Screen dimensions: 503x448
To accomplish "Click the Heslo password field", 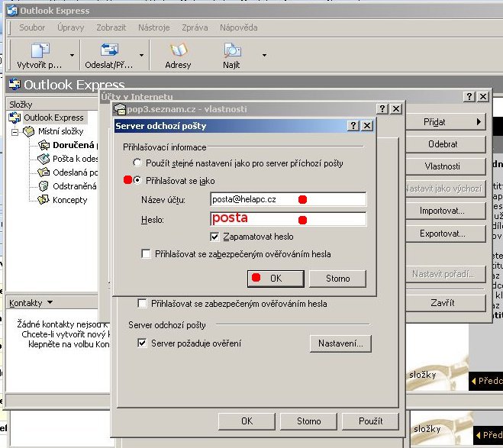I will tap(288, 219).
